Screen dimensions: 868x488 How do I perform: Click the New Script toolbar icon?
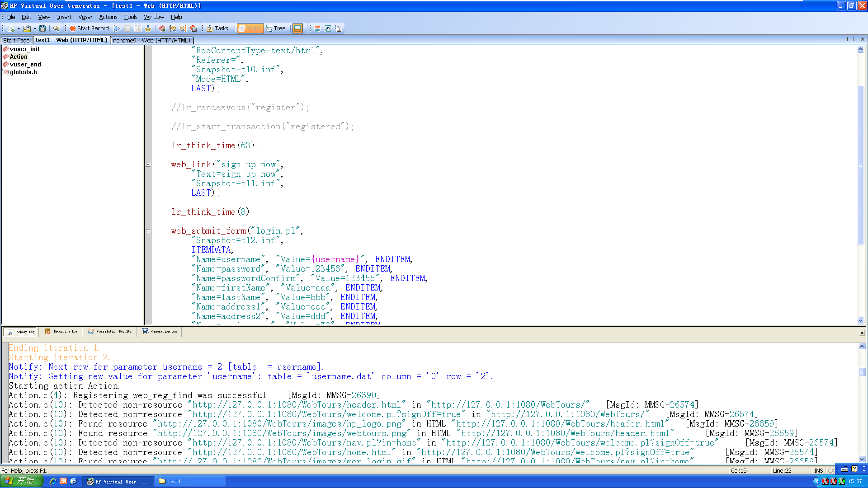(x=11, y=28)
